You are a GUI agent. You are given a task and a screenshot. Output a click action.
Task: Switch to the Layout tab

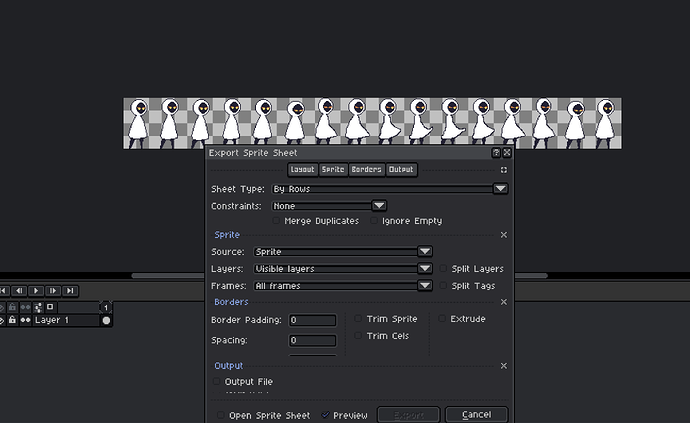(302, 170)
